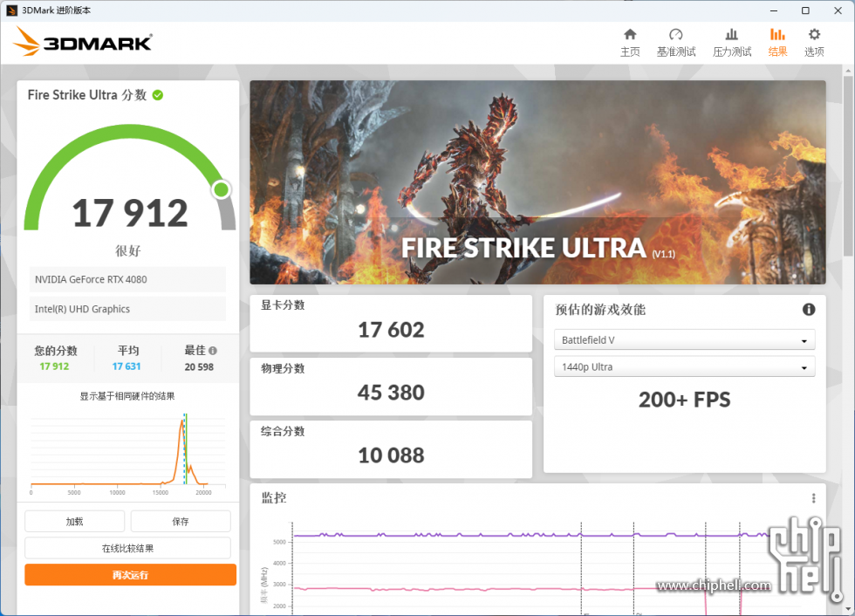
Task: Click the main score 17 912
Action: (x=130, y=213)
